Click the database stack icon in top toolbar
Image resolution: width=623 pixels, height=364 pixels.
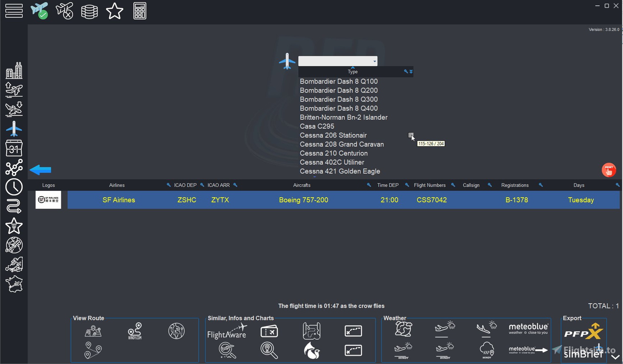click(89, 11)
